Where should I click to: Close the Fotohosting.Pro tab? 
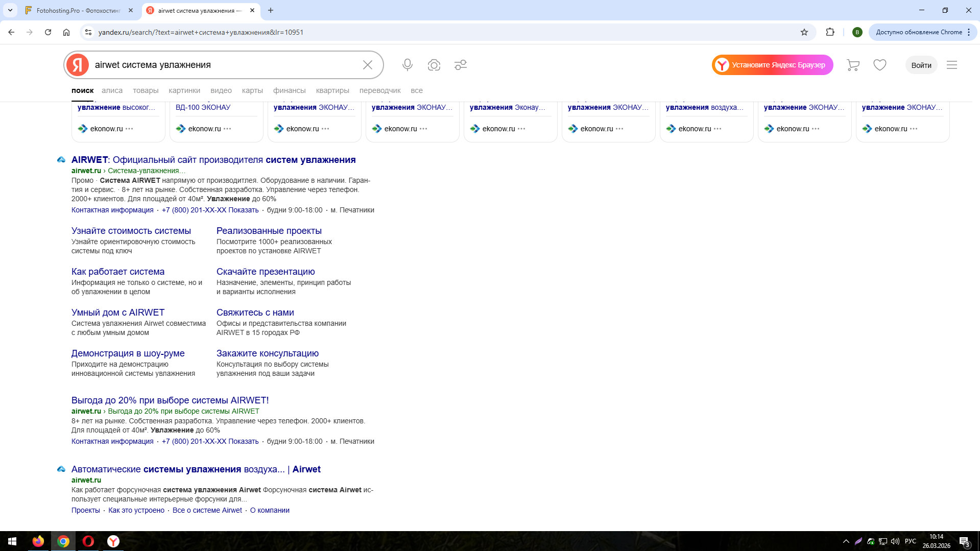pyautogui.click(x=131, y=10)
